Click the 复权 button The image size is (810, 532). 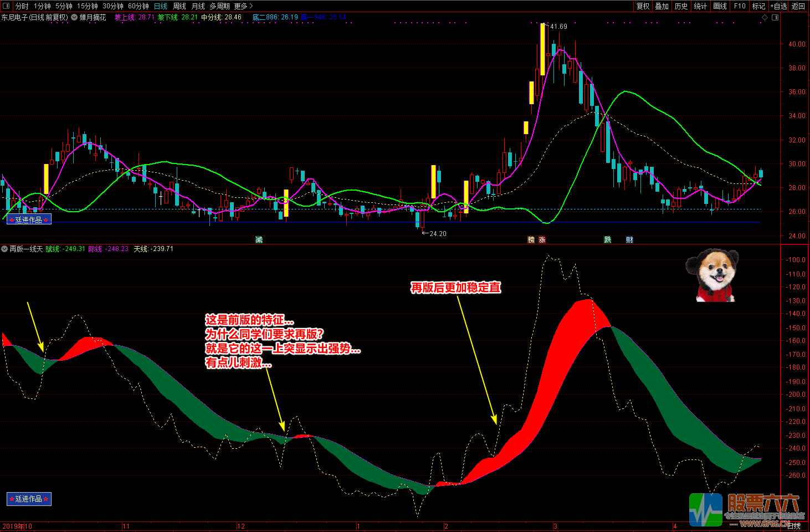click(643, 6)
